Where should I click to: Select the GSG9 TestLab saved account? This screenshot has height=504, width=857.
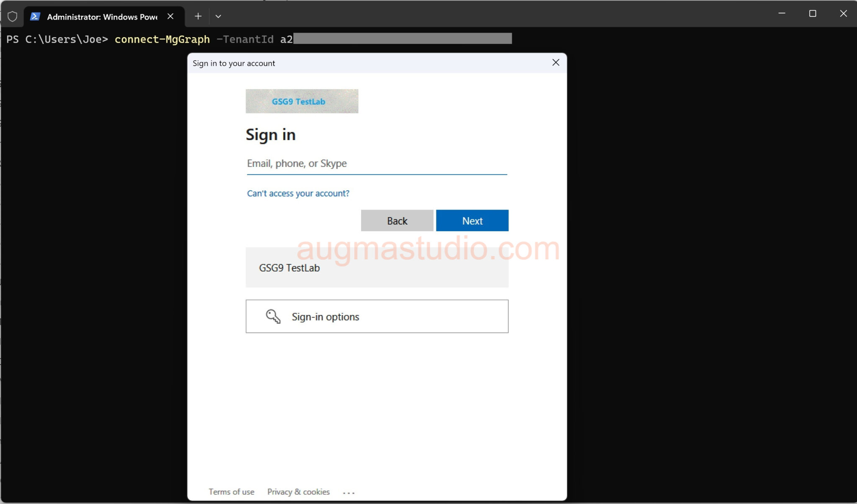tap(376, 268)
